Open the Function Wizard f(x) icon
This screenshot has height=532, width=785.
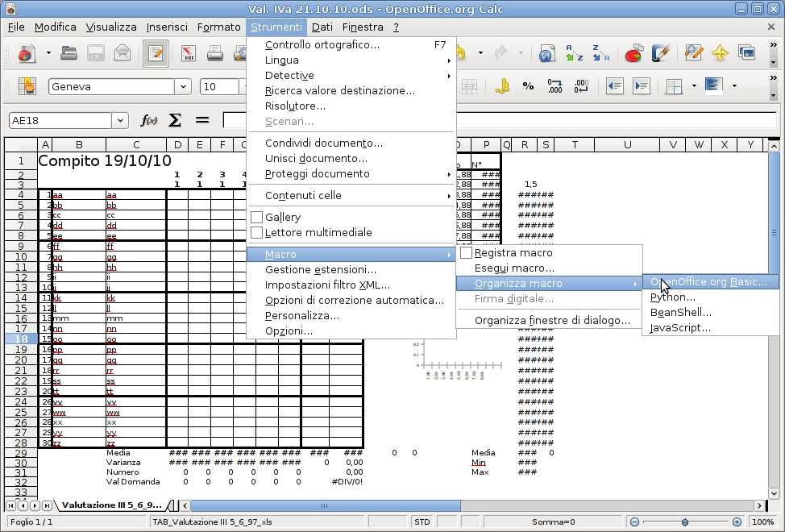[x=148, y=120]
